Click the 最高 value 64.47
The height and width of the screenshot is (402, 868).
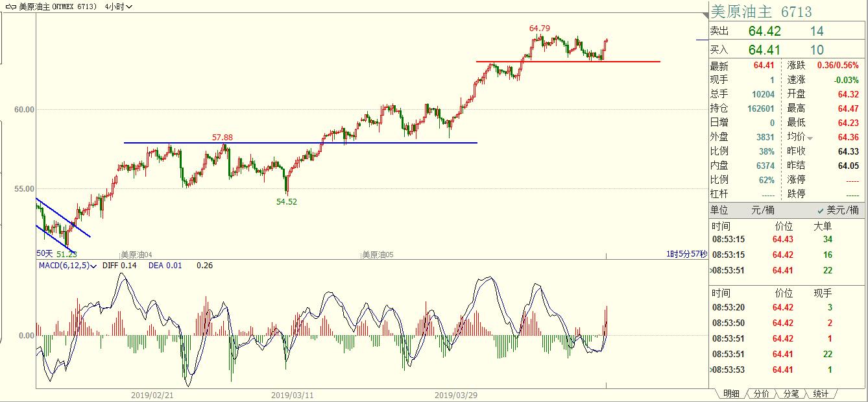point(849,109)
